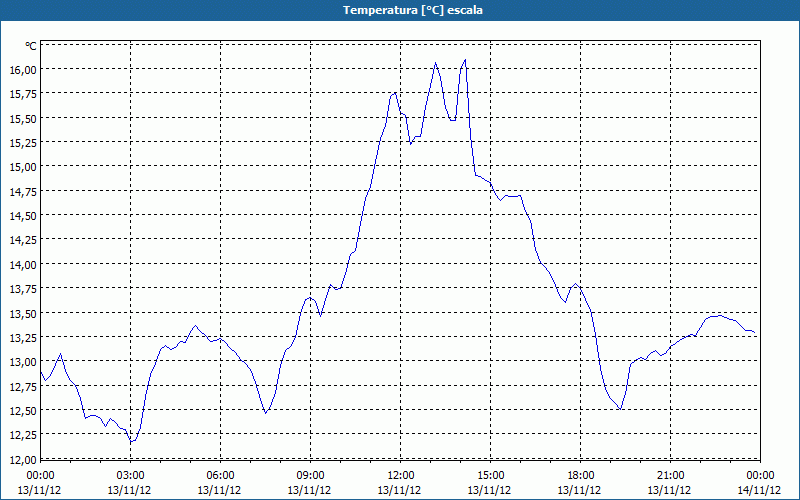
Task: Click the 14,25 y-axis label
Action: [x=23, y=240]
